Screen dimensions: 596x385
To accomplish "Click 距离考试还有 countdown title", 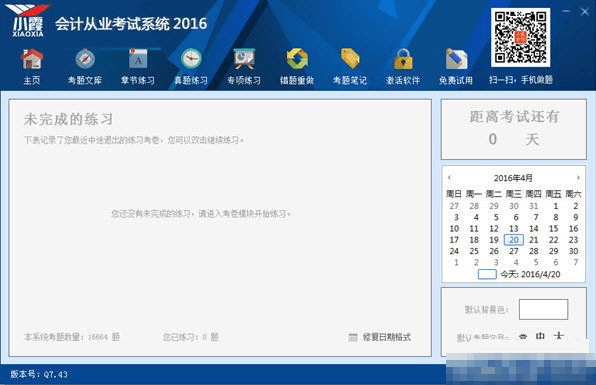I will (514, 116).
